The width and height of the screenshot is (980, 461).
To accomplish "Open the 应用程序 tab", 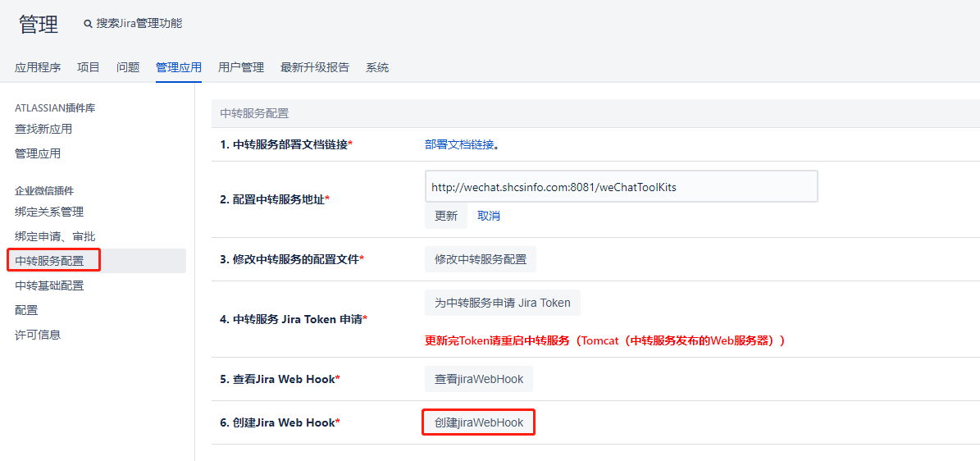I will 38,67.
